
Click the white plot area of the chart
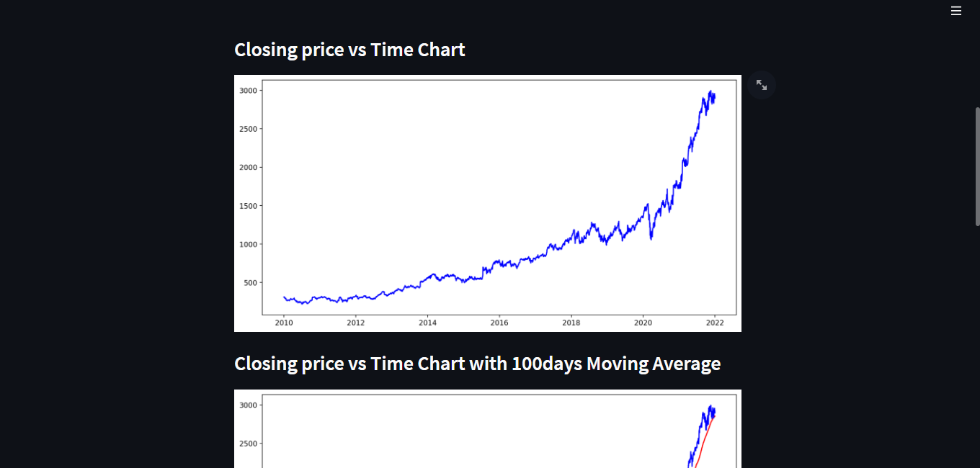[432, 158]
